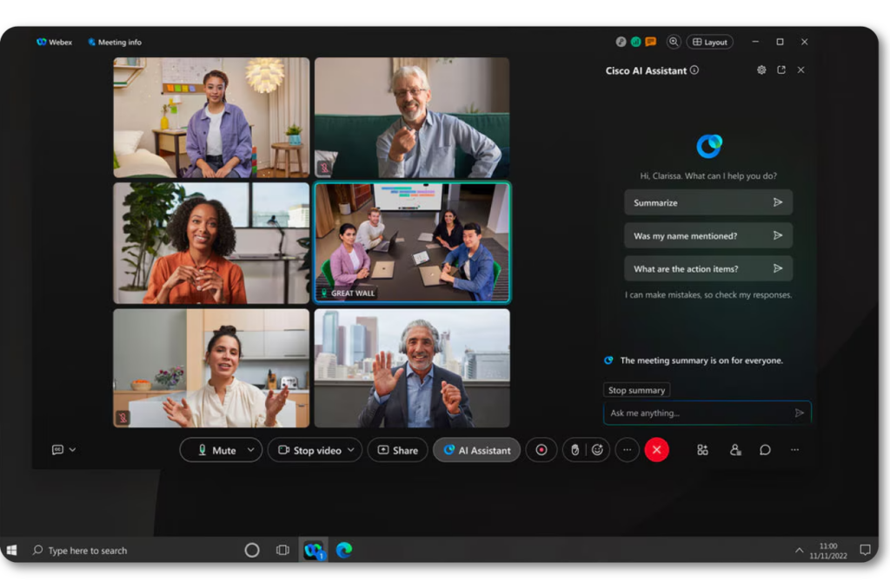Start recording with the record button
The image size is (890, 588).
point(541,450)
